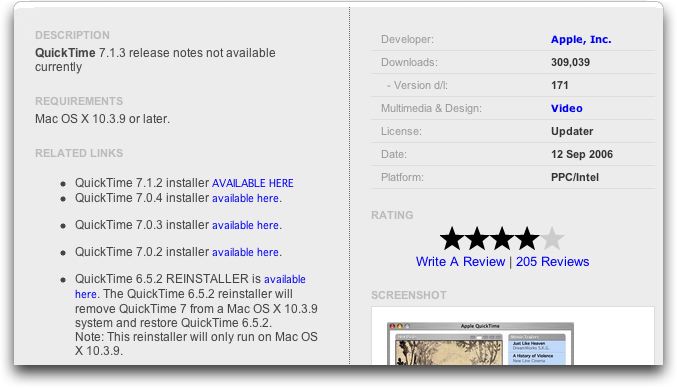677x388 pixels.
Task: Open QuickTime 7.0.2 available here link
Action: pos(245,252)
